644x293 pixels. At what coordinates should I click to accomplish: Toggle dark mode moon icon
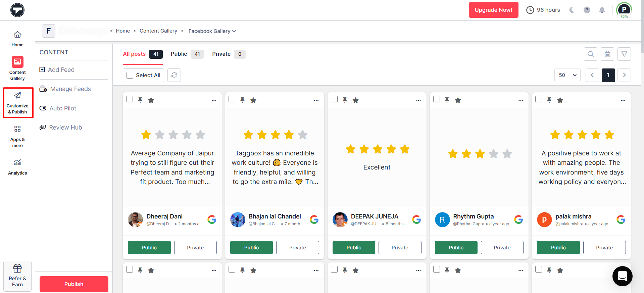click(572, 10)
